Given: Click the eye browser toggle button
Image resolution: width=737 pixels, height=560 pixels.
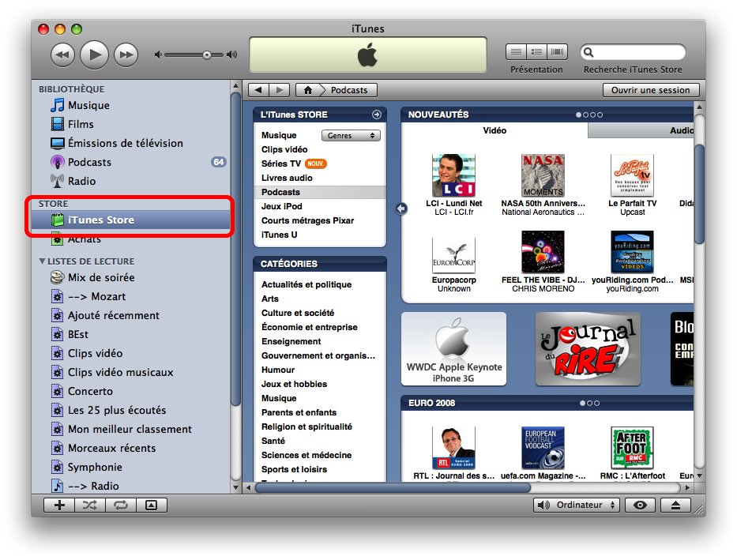Looking at the screenshot, I should (x=640, y=505).
